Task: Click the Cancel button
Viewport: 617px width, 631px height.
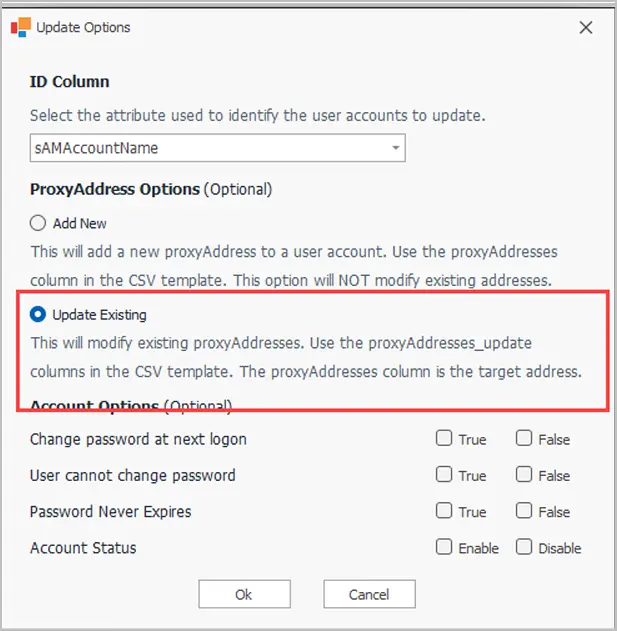Action: [369, 594]
